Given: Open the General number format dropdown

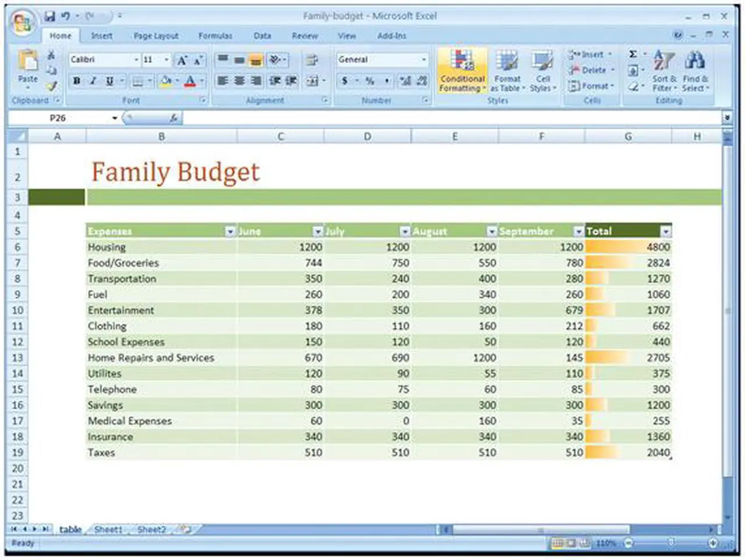Looking at the screenshot, I should tap(424, 59).
